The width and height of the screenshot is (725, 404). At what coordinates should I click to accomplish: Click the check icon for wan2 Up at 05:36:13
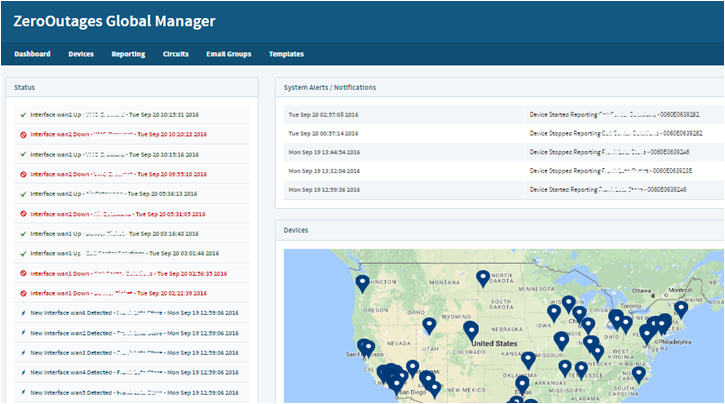pyautogui.click(x=23, y=194)
